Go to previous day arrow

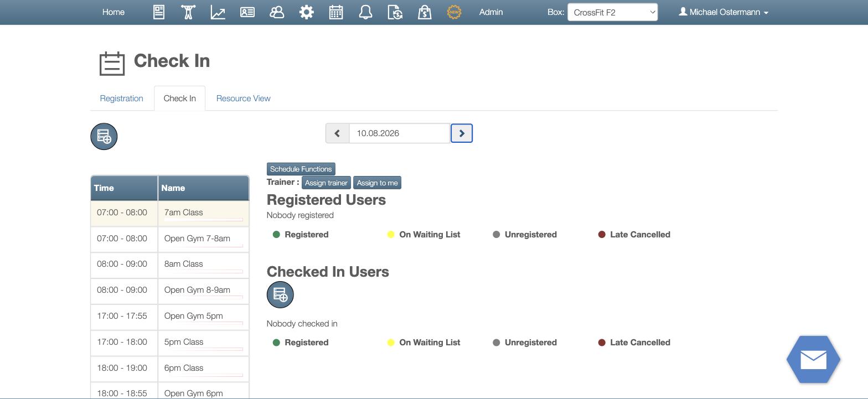[x=337, y=133]
